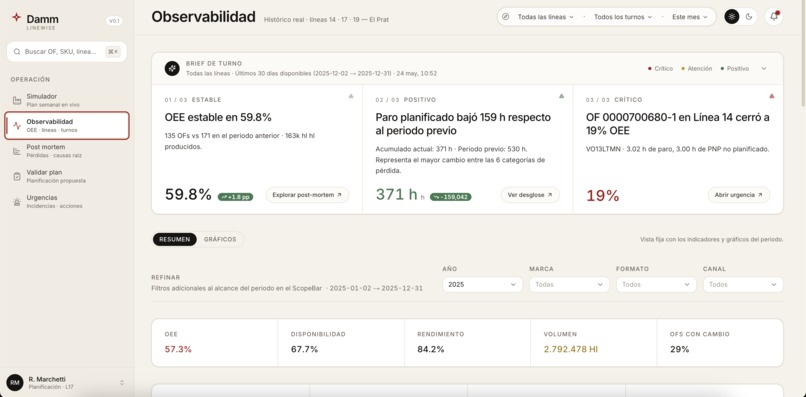Open the Todos los turnos dropdown
806x397 pixels.
622,17
